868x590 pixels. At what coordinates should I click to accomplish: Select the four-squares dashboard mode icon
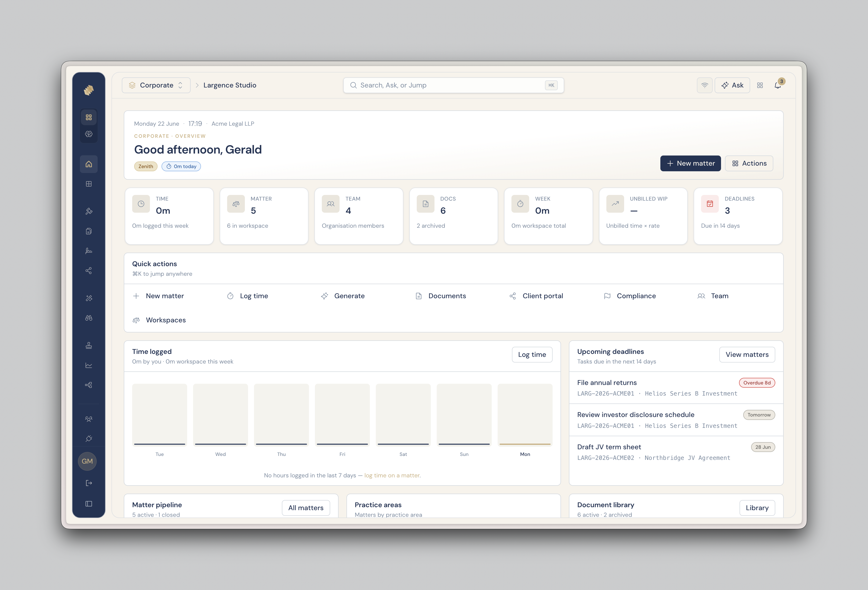point(89,117)
